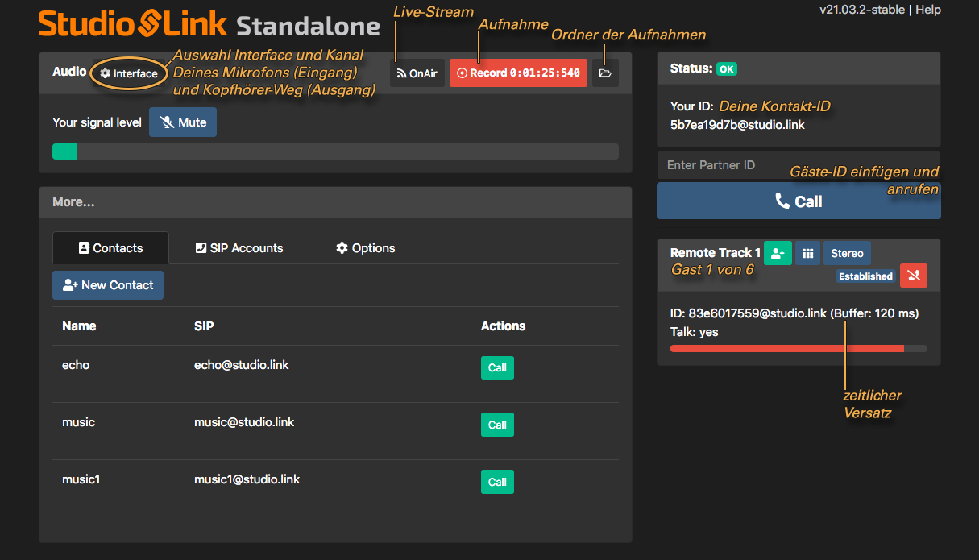Click the music1 contact name

[81, 479]
